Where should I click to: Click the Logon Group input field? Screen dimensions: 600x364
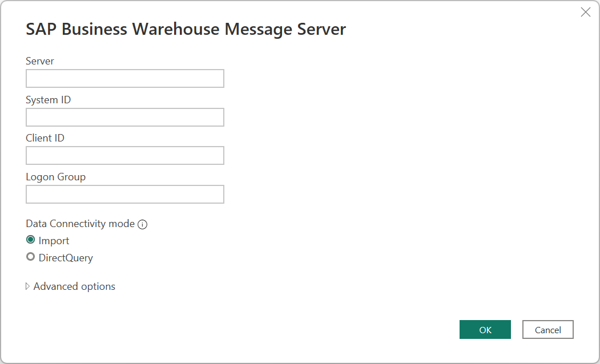pos(124,194)
